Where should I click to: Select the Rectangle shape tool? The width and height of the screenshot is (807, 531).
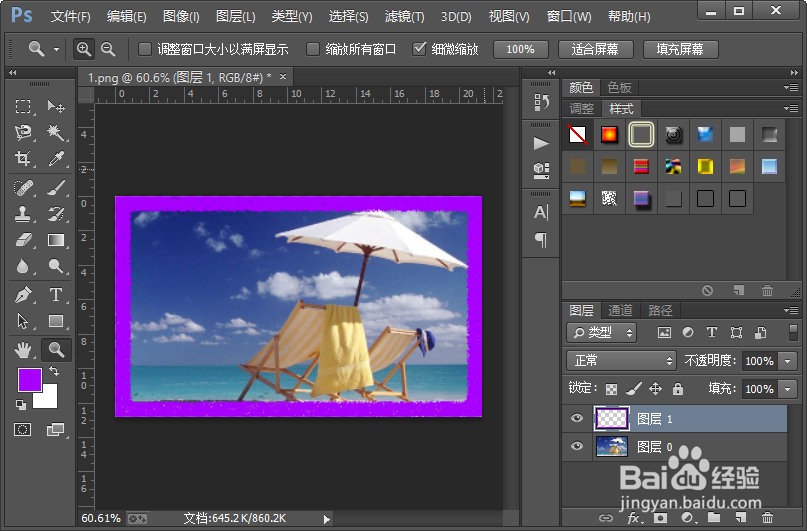(x=56, y=321)
